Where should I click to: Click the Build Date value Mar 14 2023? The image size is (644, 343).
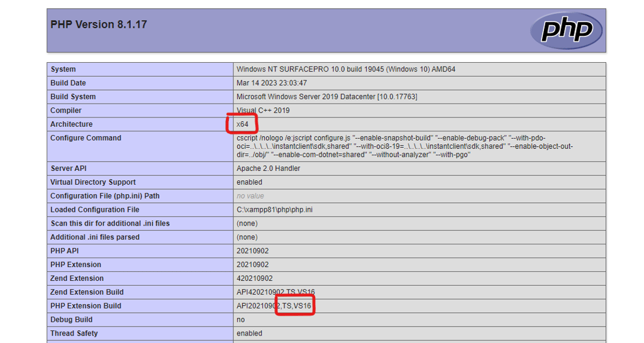click(271, 83)
